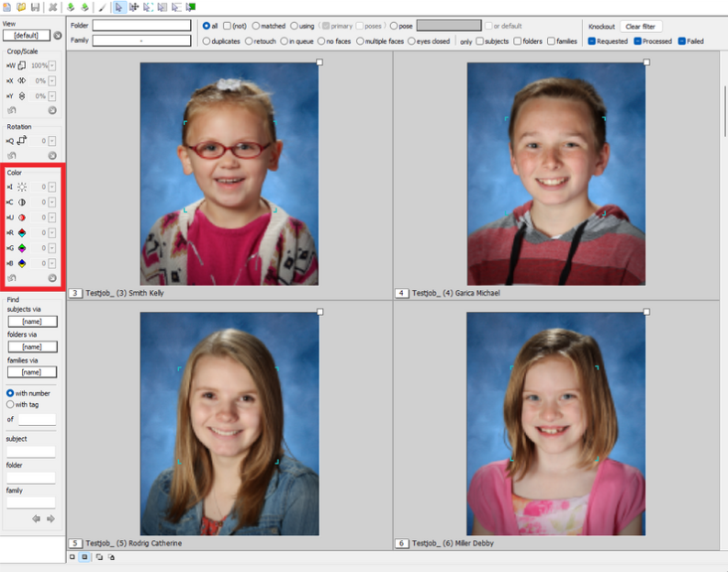728x572 pixels.
Task: Click the 'Clear filter' button
Action: pos(641,27)
